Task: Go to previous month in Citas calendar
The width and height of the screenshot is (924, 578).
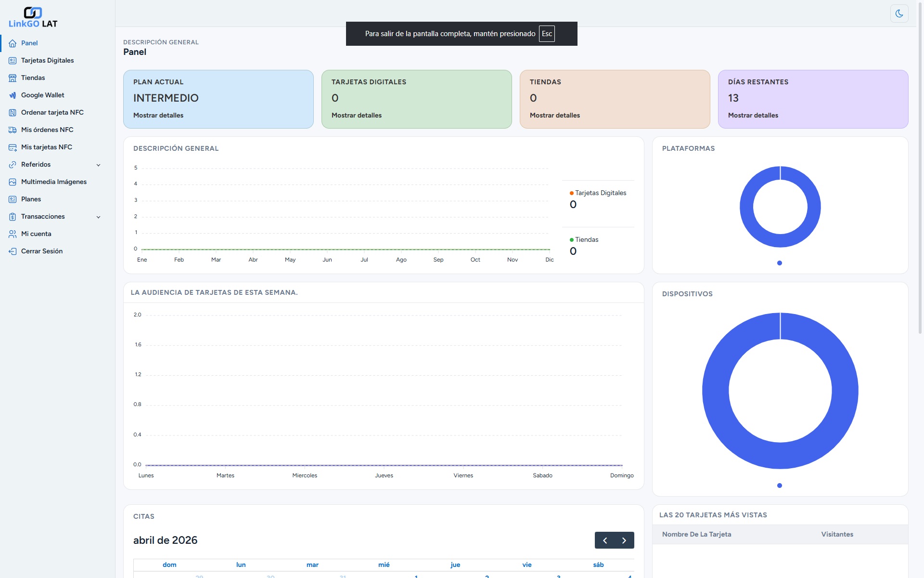Action: click(x=605, y=540)
